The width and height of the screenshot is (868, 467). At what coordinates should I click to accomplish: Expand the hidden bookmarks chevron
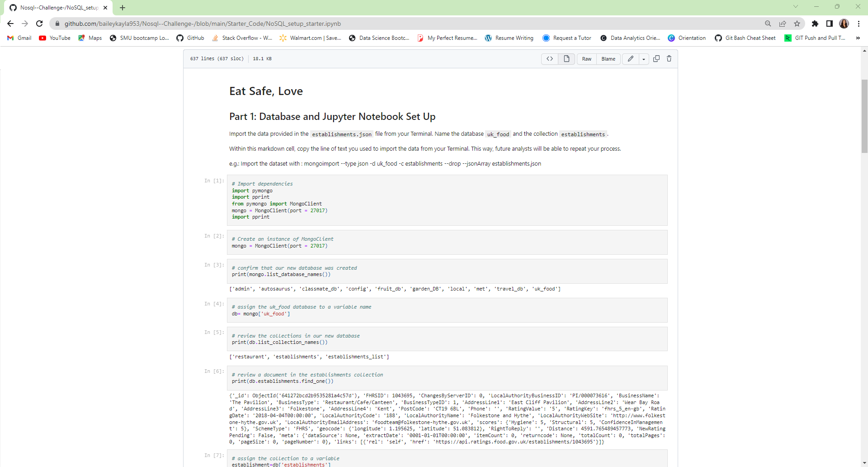point(858,38)
